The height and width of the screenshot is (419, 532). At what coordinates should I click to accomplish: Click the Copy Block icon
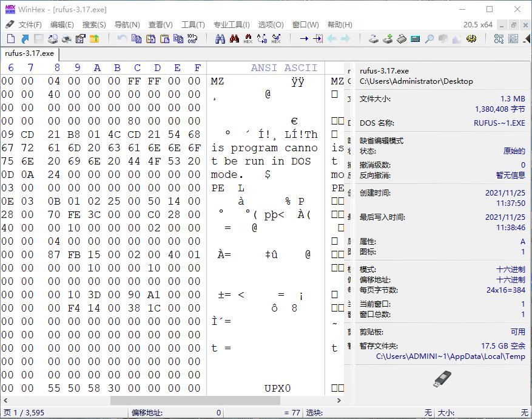click(136, 39)
